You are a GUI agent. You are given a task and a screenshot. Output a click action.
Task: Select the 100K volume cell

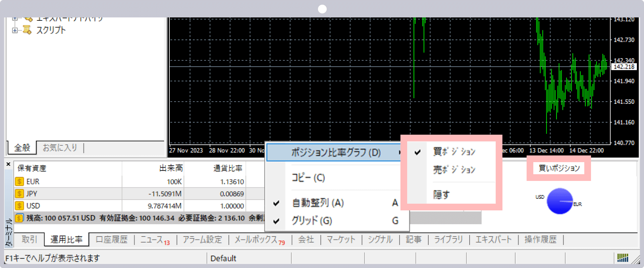[174, 182]
